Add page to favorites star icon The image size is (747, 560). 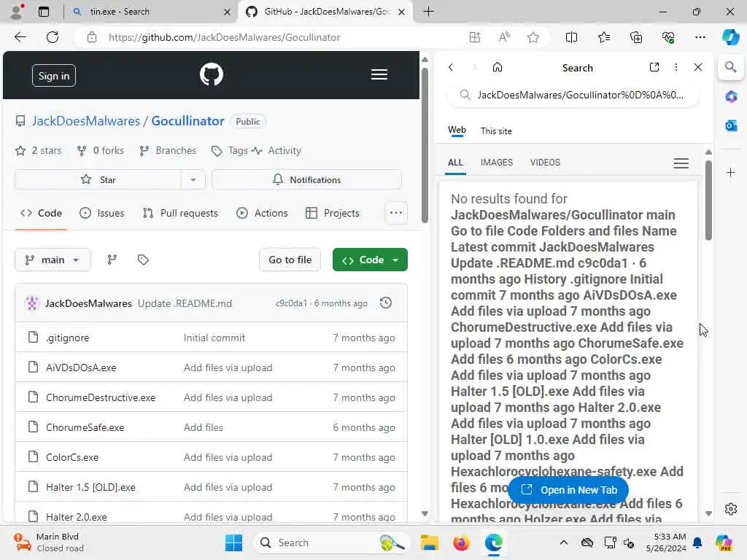[533, 37]
